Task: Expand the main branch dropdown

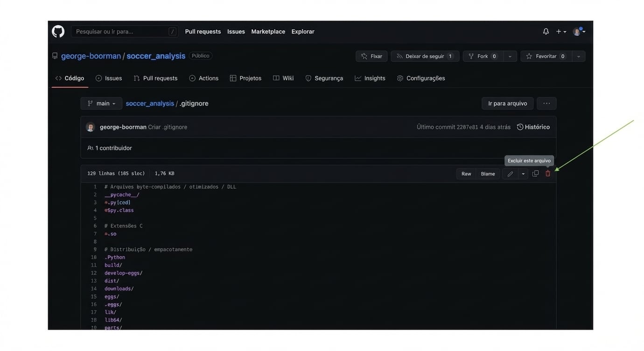Action: (101, 104)
